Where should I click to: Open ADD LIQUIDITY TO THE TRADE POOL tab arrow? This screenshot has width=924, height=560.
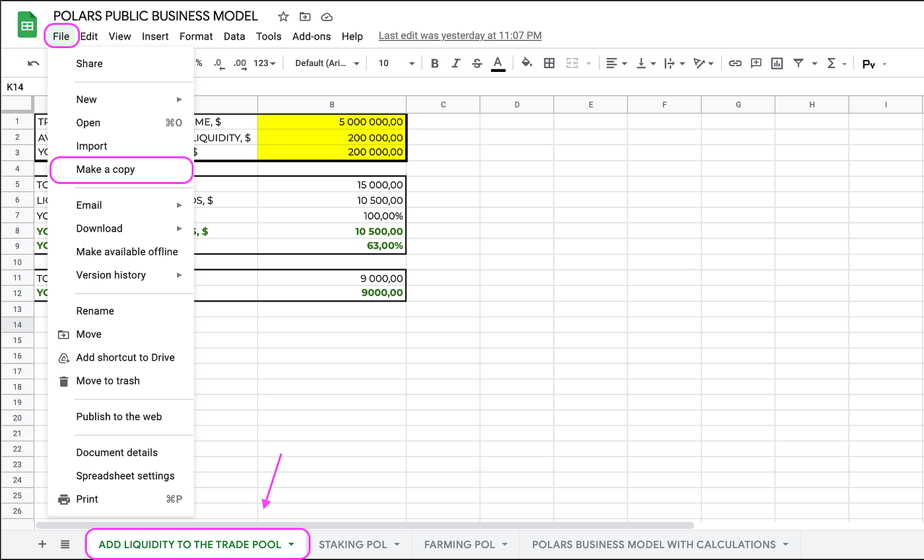coord(291,545)
